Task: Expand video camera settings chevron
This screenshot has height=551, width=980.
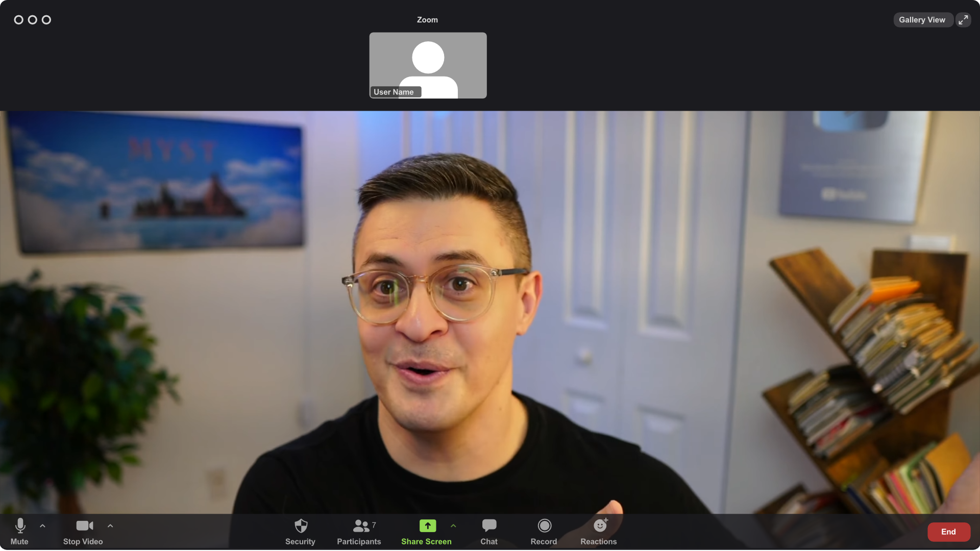Action: click(110, 526)
